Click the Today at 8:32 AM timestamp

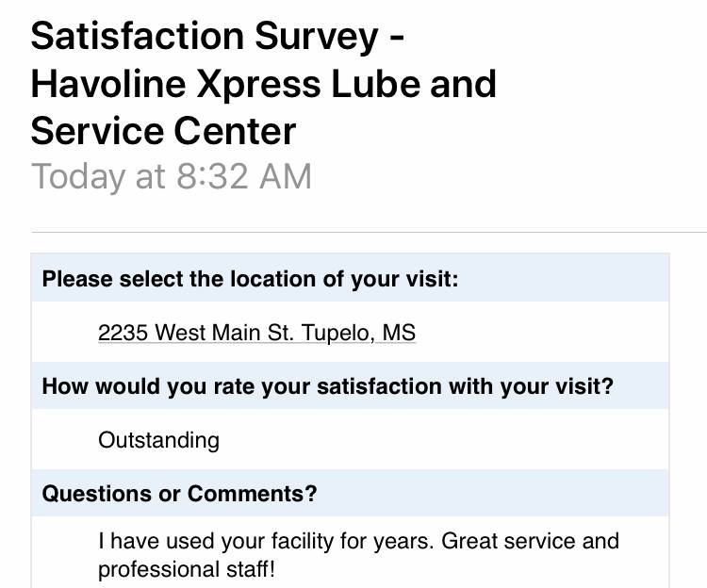click(172, 176)
